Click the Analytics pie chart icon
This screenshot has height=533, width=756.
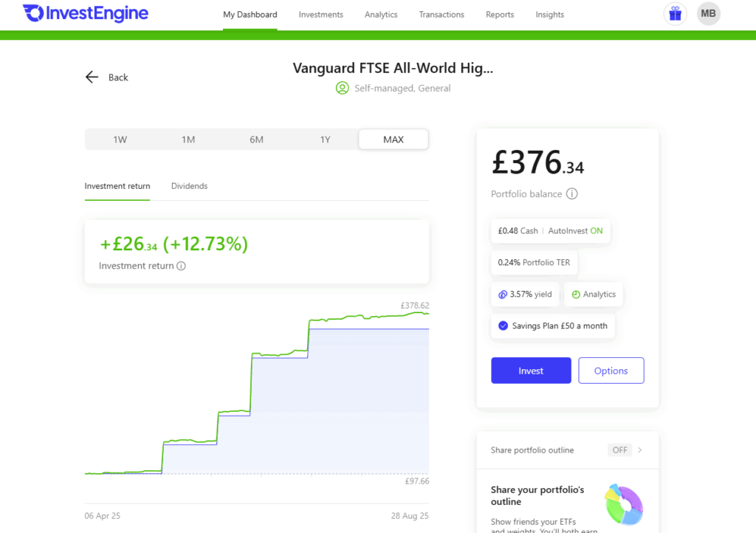576,295
